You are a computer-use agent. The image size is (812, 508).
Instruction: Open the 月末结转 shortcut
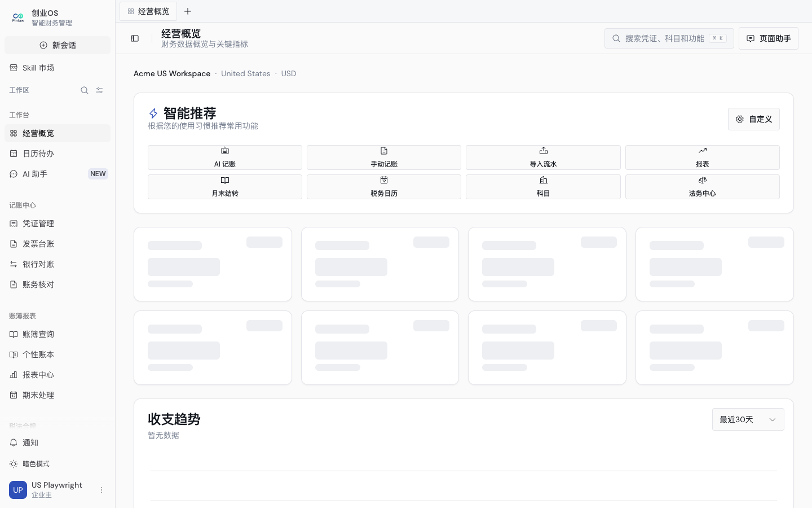[225, 187]
